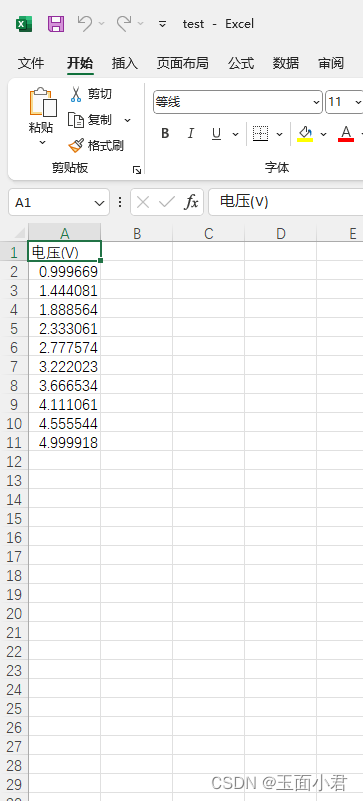
Task: Select column A header
Action: [x=64, y=233]
